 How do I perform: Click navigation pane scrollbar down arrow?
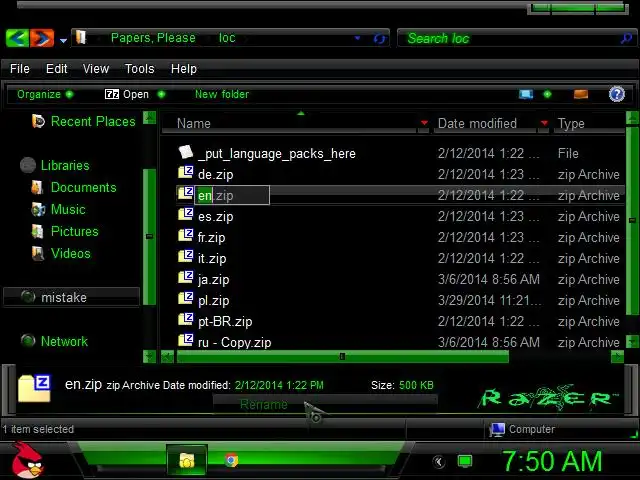coord(149,356)
